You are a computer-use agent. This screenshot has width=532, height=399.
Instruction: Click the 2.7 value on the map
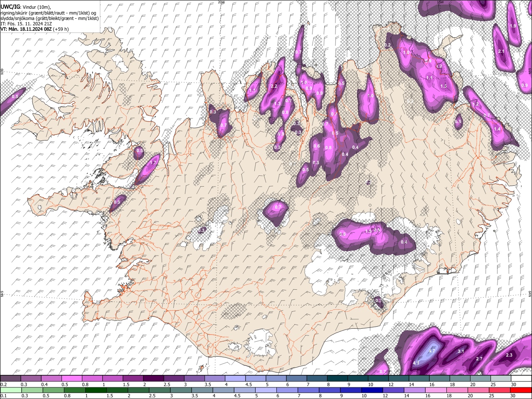pos(479,359)
